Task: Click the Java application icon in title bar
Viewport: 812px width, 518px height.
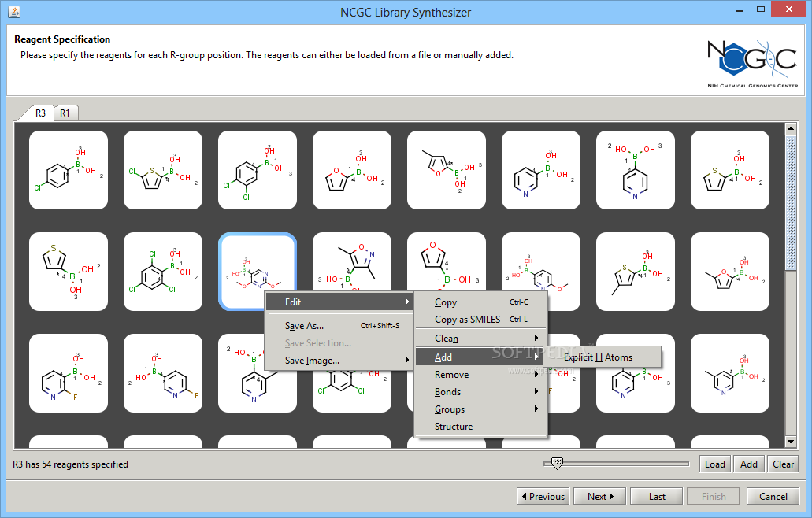Action: [14, 11]
